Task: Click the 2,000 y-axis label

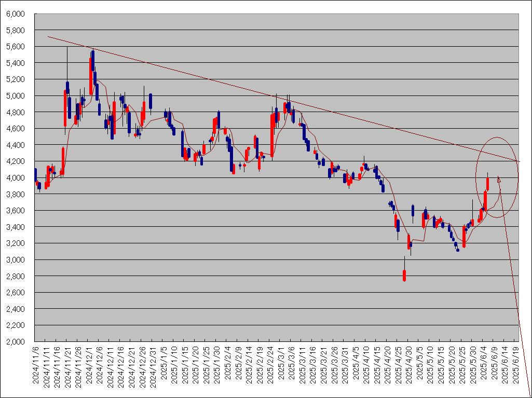Action: (x=16, y=341)
